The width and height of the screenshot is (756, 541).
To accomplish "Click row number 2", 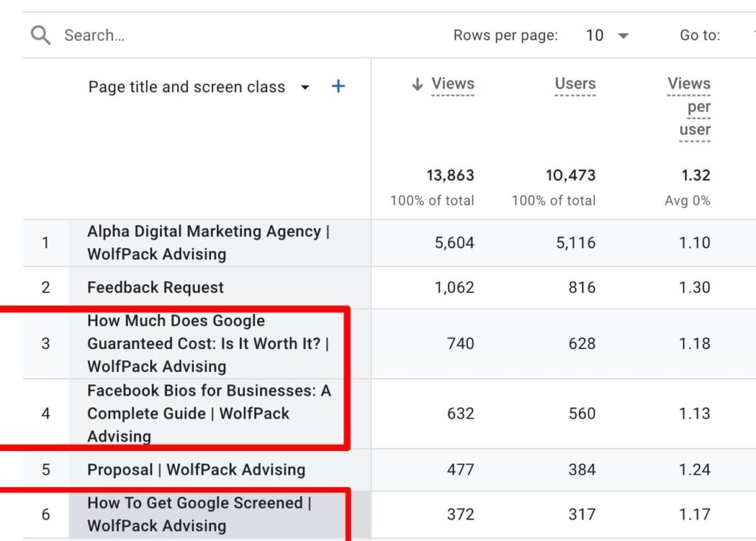I will pos(45,287).
